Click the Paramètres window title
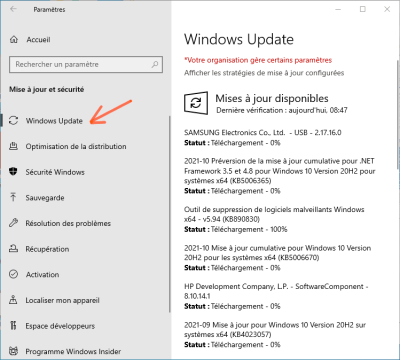This screenshot has height=360, width=400. [x=49, y=10]
